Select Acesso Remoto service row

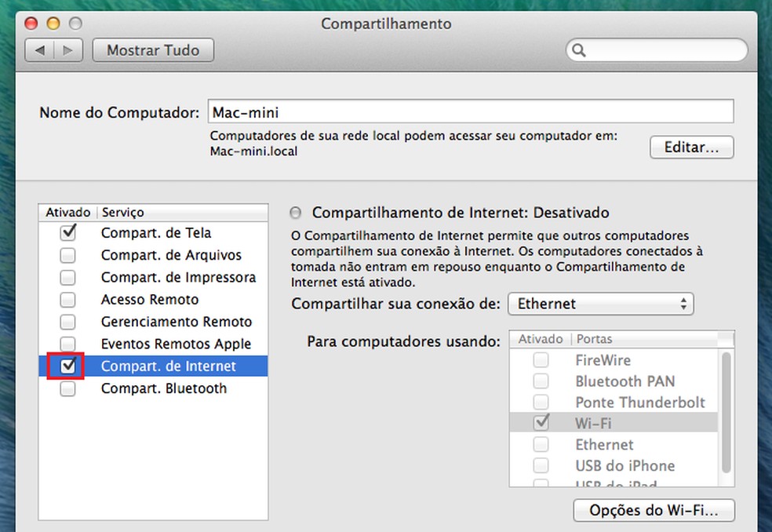[x=153, y=300]
